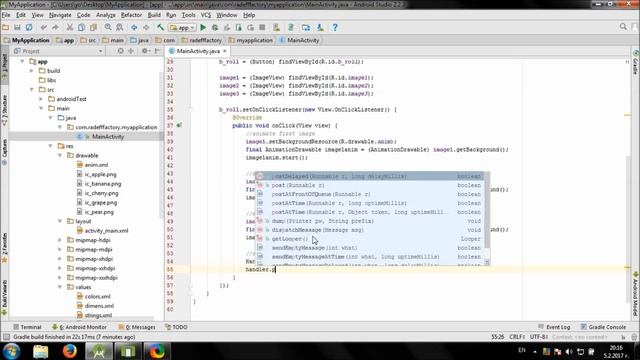This screenshot has height=360, width=640.
Task: Open the Messages tool window
Action: pyautogui.click(x=137, y=327)
